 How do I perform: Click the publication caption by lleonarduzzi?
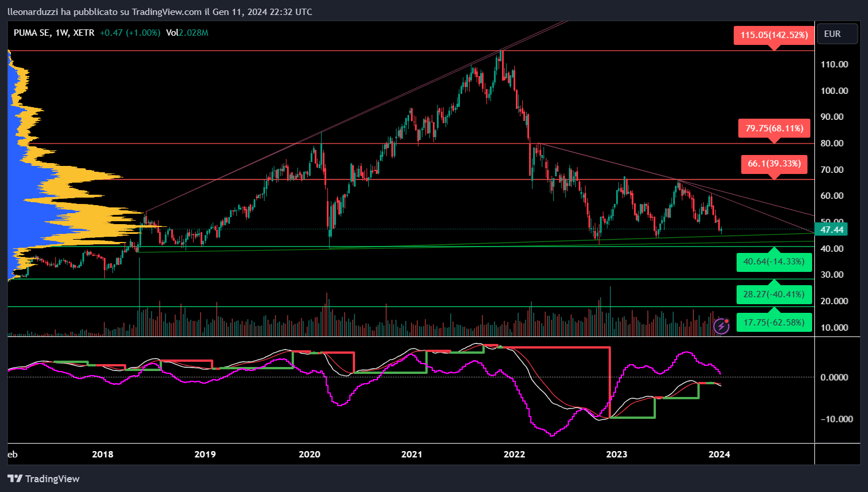[160, 12]
